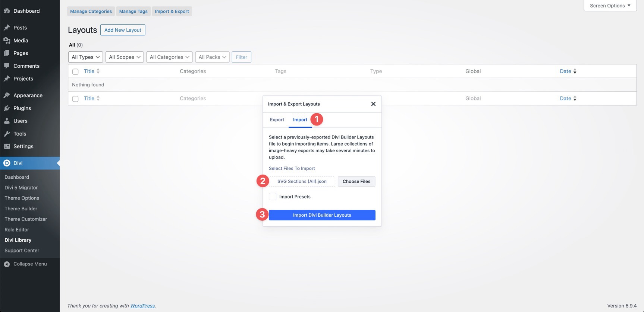
Task: Open the All Packs dropdown
Action: [212, 57]
